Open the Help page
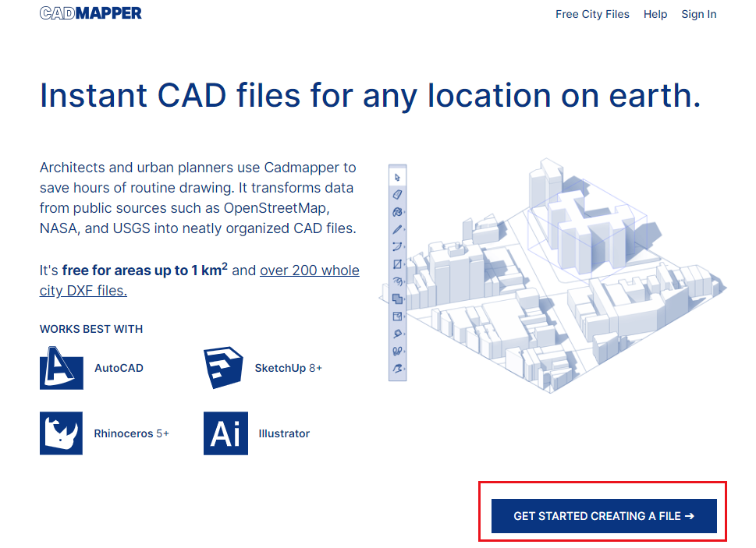 tap(655, 15)
